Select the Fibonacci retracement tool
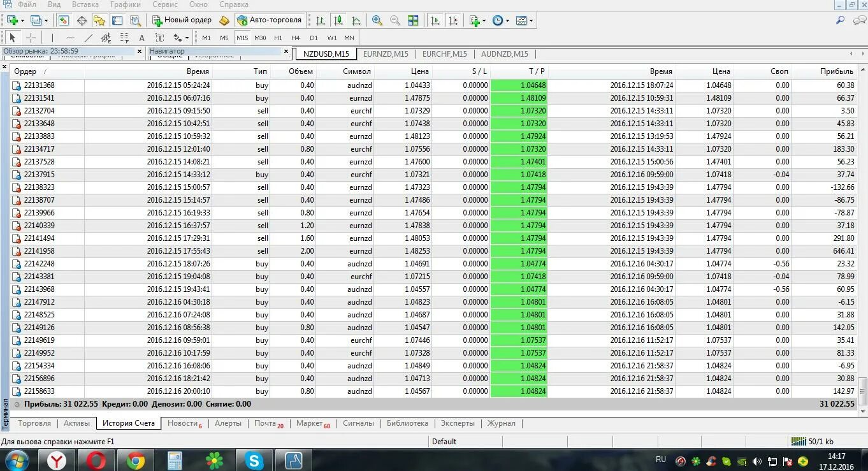 pyautogui.click(x=124, y=38)
